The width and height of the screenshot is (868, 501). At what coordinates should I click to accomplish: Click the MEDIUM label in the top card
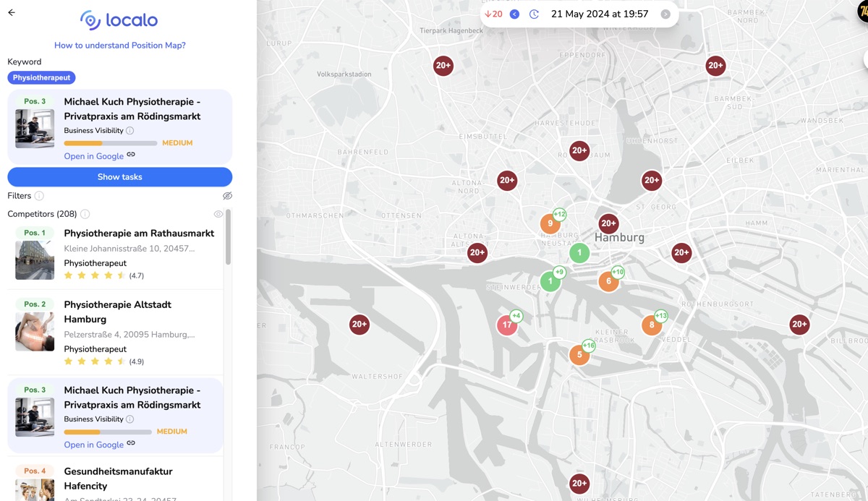click(177, 143)
